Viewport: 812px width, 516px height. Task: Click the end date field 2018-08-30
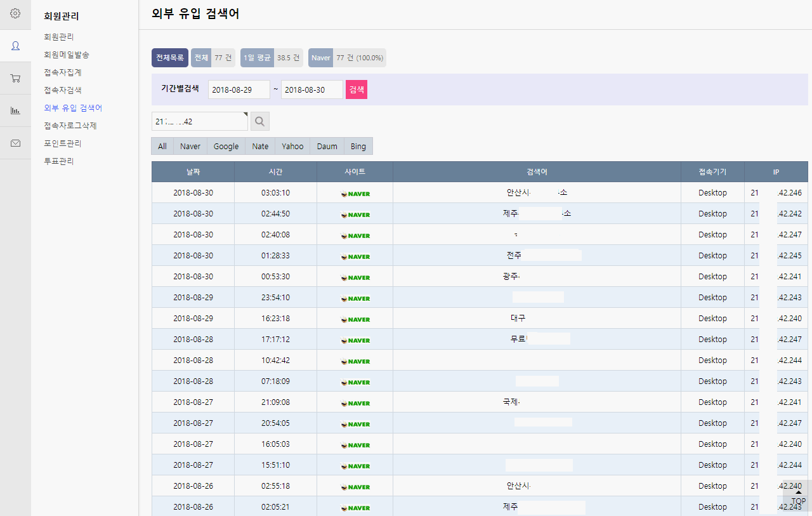[311, 89]
